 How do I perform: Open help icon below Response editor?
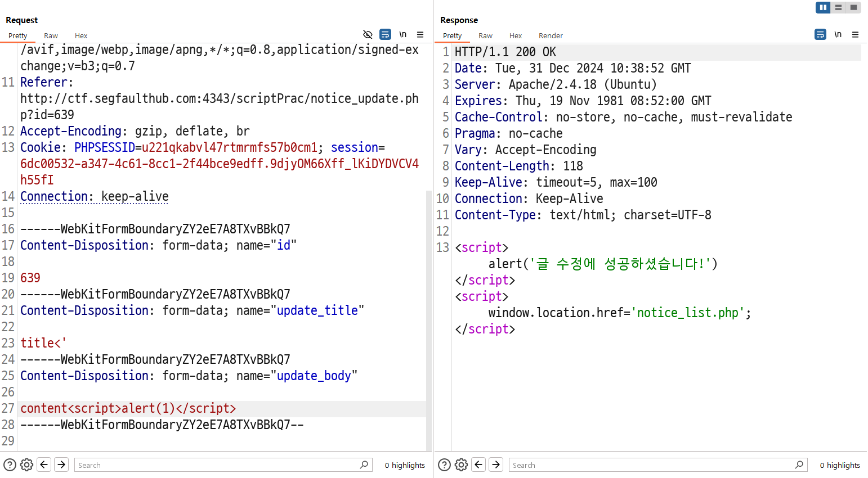click(x=444, y=465)
